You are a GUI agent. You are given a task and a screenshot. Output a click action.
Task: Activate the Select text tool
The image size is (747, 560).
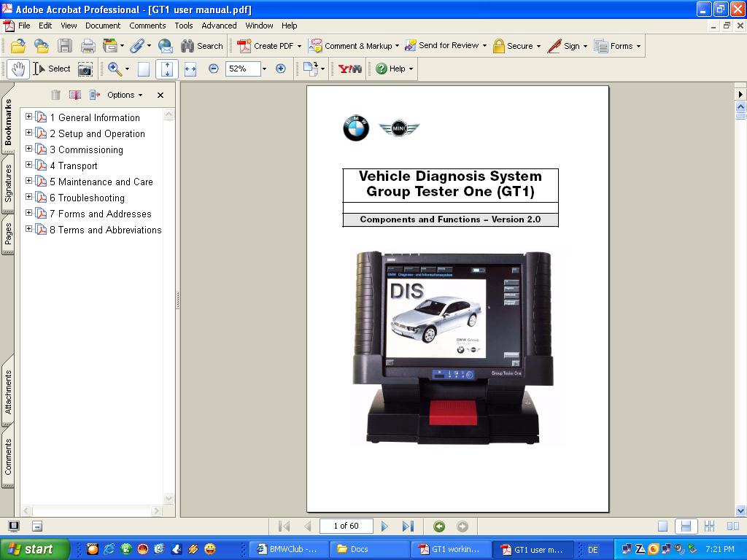pos(52,69)
